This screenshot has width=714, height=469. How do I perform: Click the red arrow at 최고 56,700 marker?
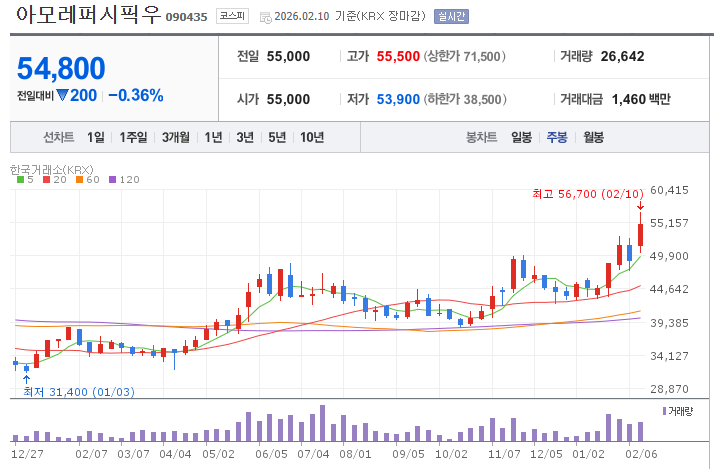tap(641, 206)
